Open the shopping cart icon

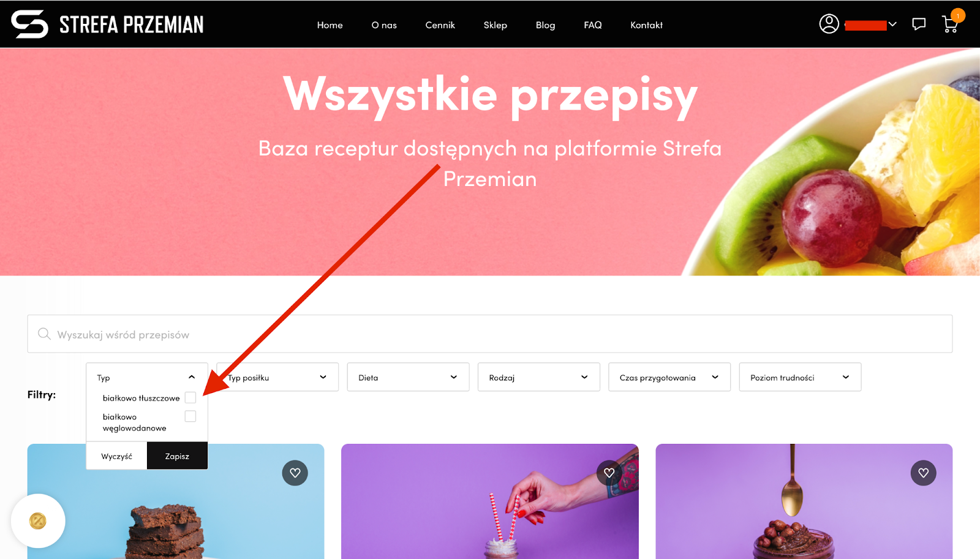[x=950, y=24]
